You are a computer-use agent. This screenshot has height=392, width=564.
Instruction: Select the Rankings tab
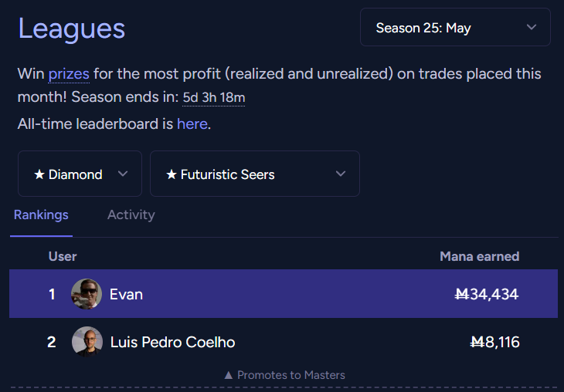[41, 215]
